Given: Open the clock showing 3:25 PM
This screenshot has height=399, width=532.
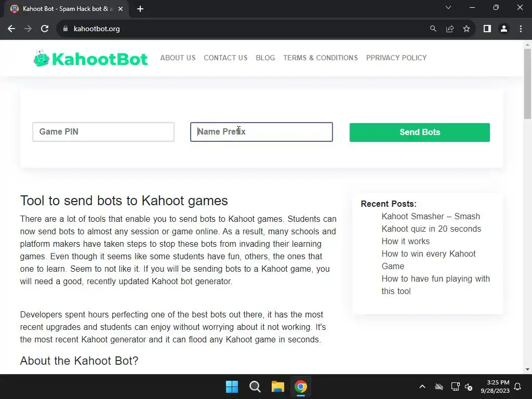Looking at the screenshot, I should click(x=495, y=387).
